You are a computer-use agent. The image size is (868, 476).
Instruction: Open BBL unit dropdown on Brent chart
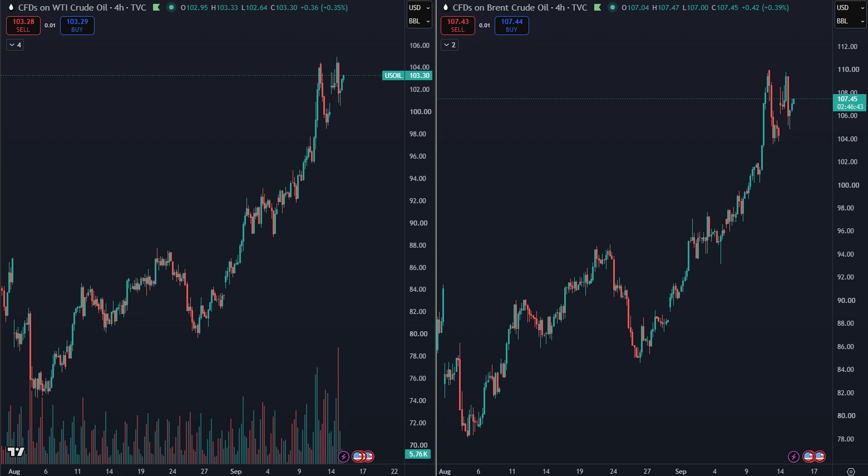[850, 21]
